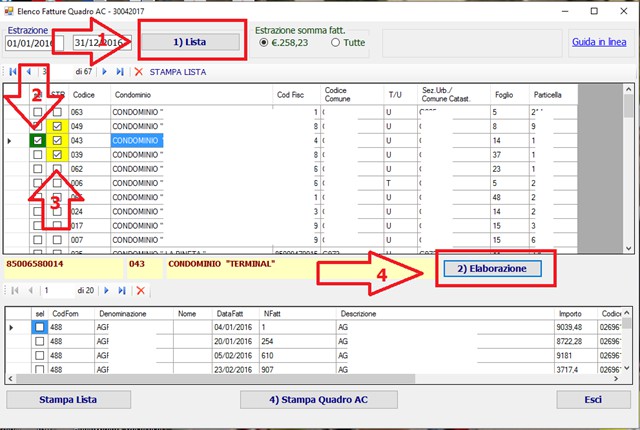Click the Particella column header
The height and width of the screenshot is (430, 640).
pos(553,95)
